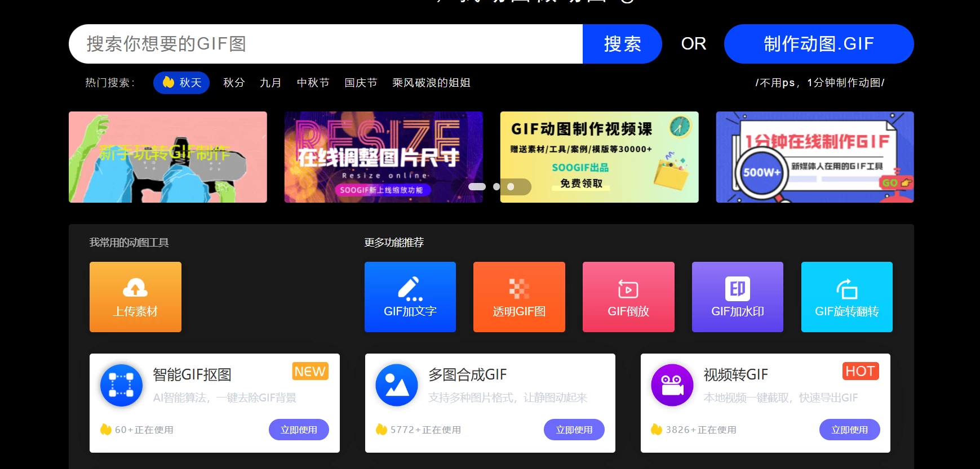Select the 秋天 hot search tag

(181, 83)
